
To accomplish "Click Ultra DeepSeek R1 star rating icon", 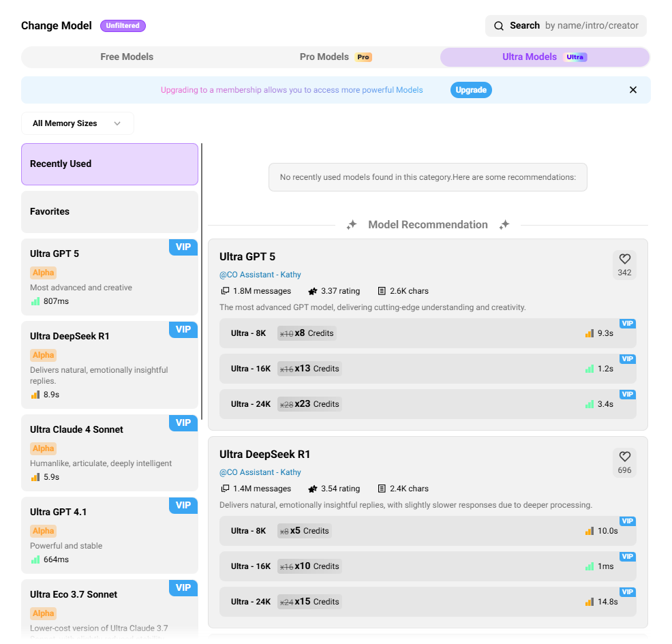I will pos(312,489).
